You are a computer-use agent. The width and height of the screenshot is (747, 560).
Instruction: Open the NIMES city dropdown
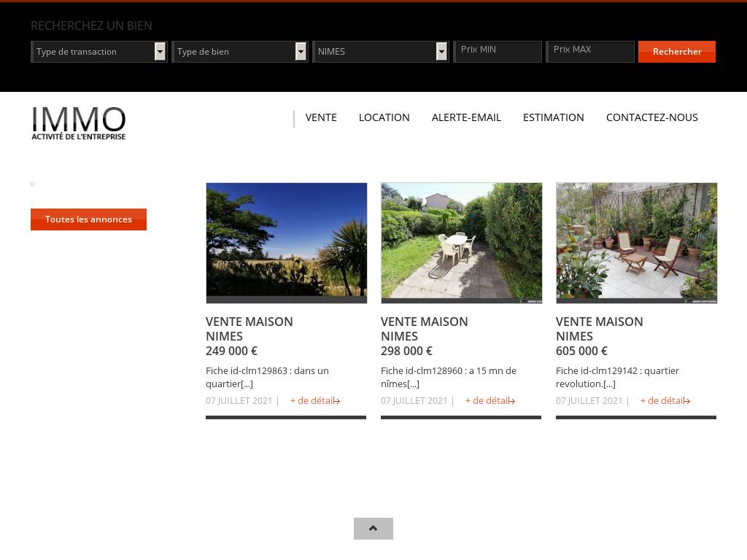point(381,52)
